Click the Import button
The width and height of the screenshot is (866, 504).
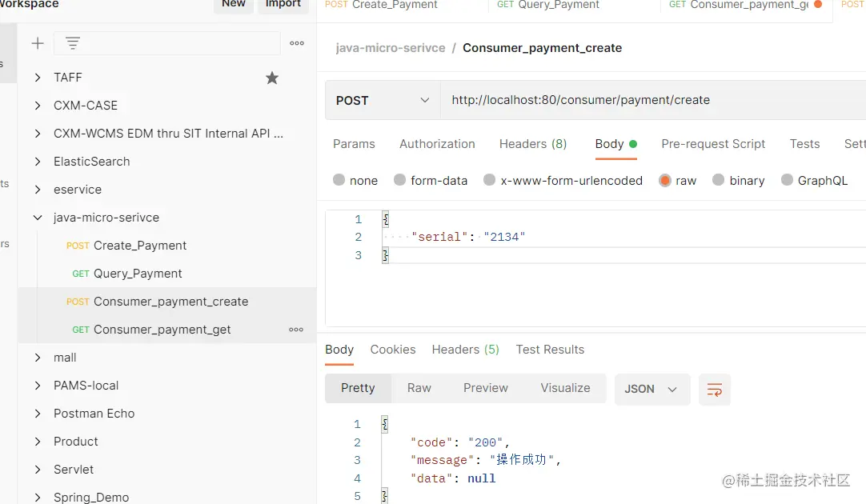(x=283, y=4)
